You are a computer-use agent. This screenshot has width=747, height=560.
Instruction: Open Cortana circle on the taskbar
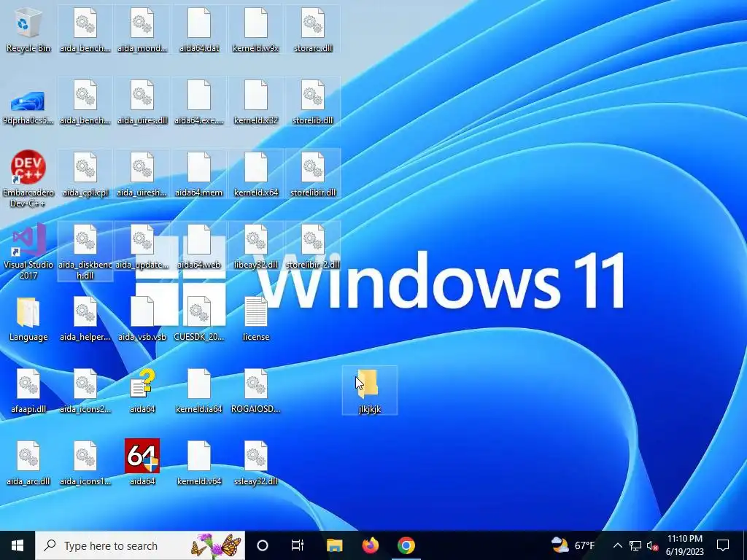263,545
